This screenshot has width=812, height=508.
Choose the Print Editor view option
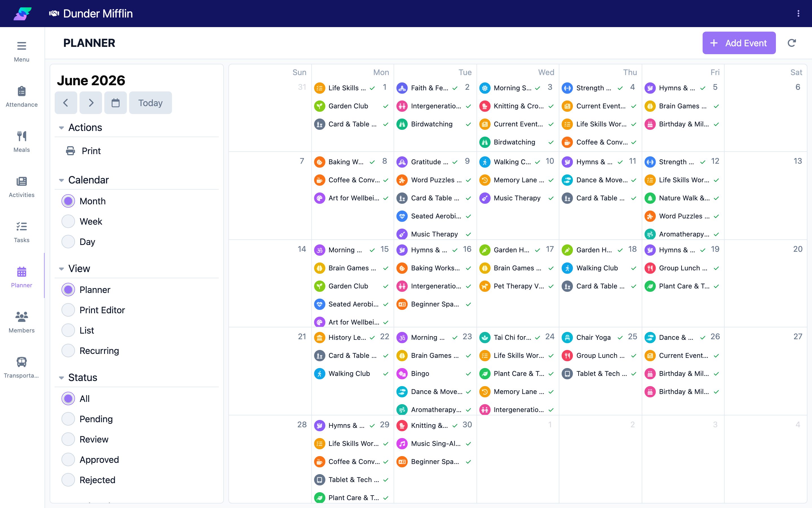tap(68, 310)
